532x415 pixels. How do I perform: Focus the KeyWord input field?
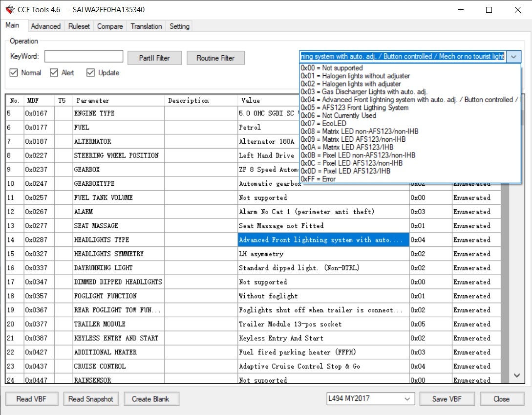[x=84, y=56]
